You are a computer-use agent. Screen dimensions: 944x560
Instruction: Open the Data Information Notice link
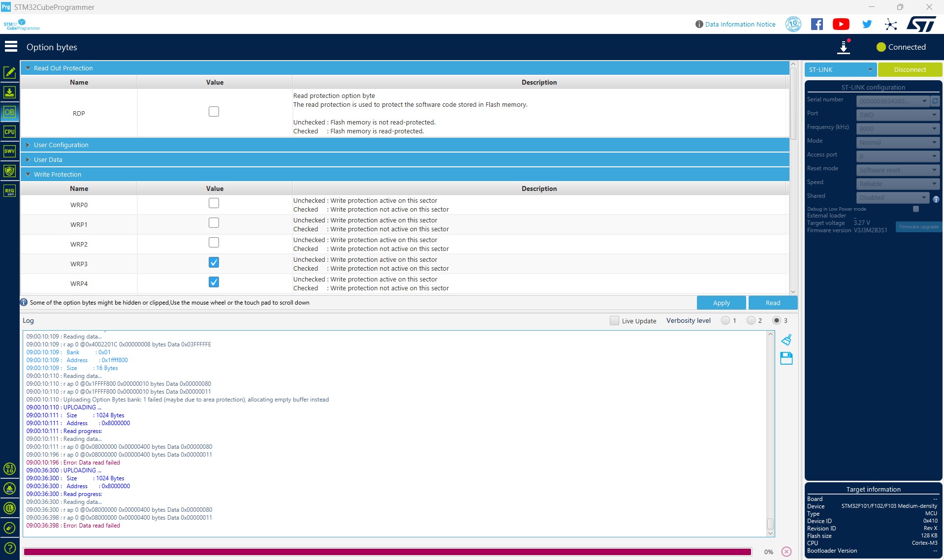click(740, 24)
